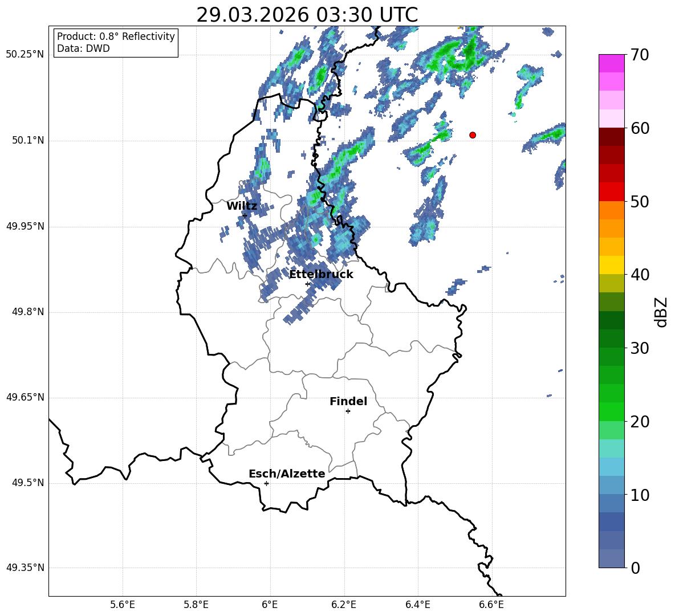Click the 6.4°E longitude label
This screenshot has width=675, height=616.
[417, 605]
